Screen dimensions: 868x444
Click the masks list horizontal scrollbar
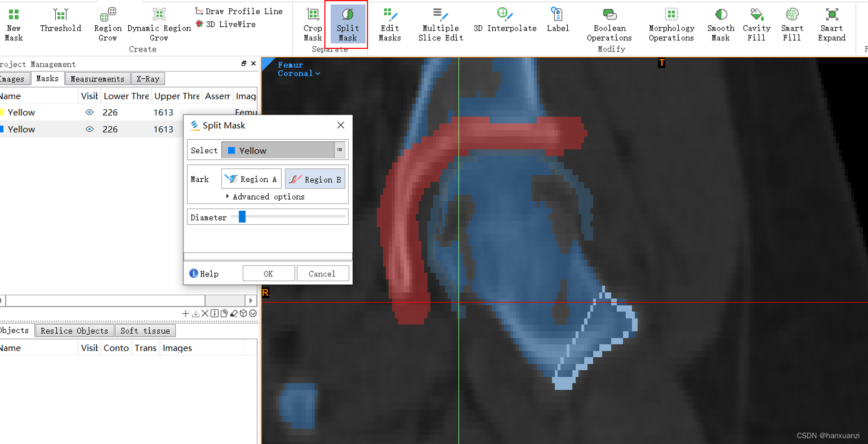[105, 301]
